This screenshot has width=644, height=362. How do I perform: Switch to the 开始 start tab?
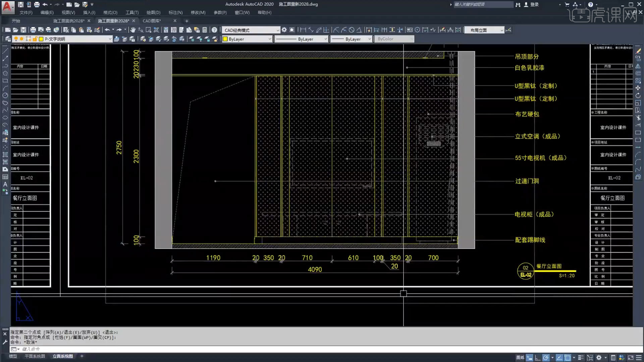click(x=16, y=21)
